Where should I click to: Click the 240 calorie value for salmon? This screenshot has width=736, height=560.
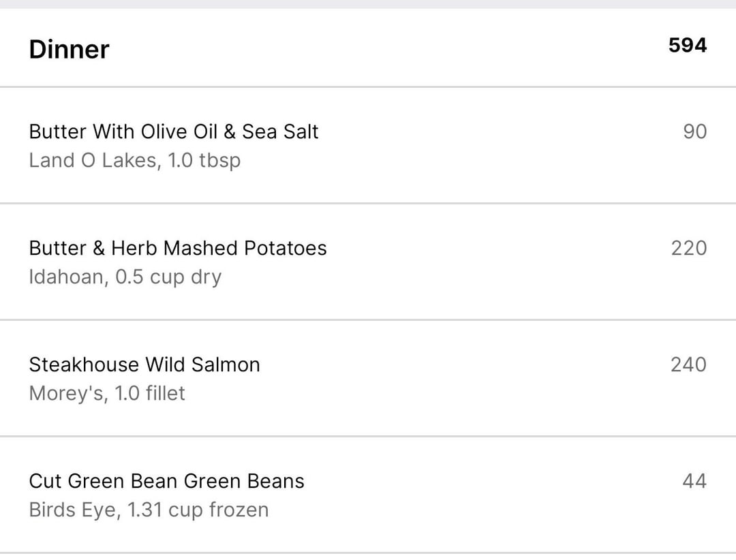point(688,364)
